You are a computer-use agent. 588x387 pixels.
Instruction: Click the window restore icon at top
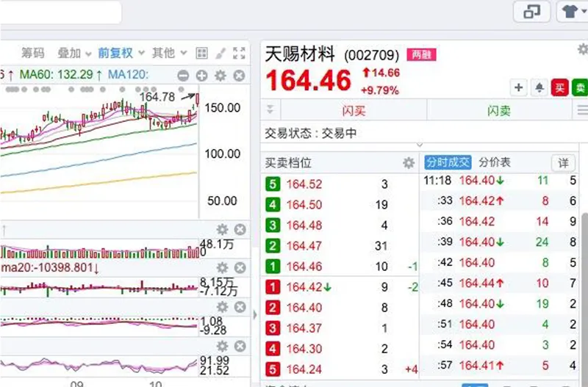point(531,12)
